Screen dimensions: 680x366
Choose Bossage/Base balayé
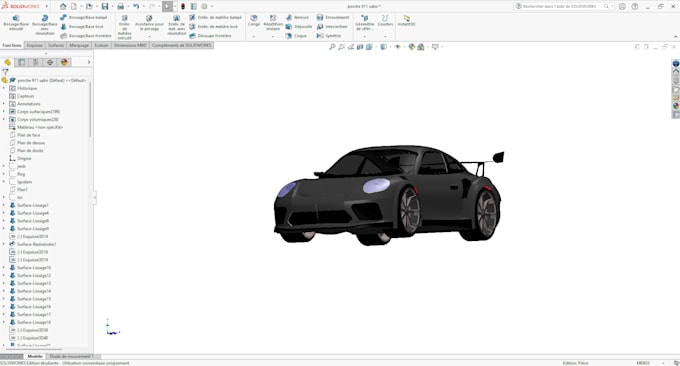click(84, 17)
